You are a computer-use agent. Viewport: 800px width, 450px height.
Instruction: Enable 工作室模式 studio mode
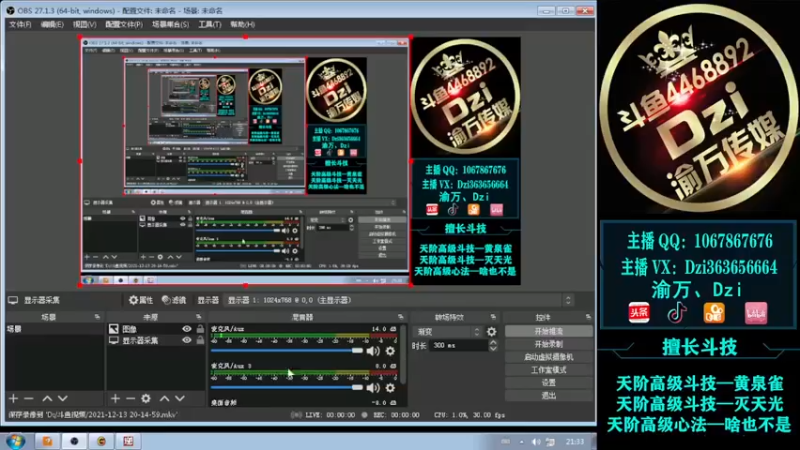[549, 370]
